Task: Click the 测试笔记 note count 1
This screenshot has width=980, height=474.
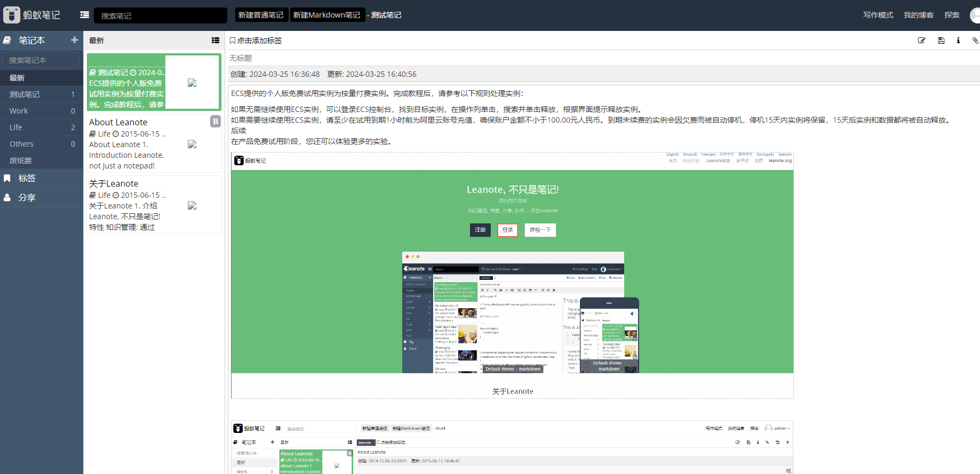Action: point(73,94)
